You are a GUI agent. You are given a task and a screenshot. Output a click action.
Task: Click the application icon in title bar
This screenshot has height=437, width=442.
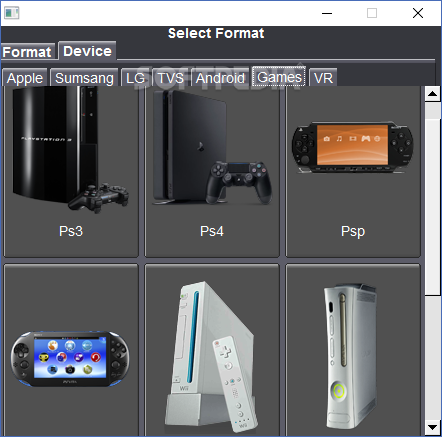(12, 13)
